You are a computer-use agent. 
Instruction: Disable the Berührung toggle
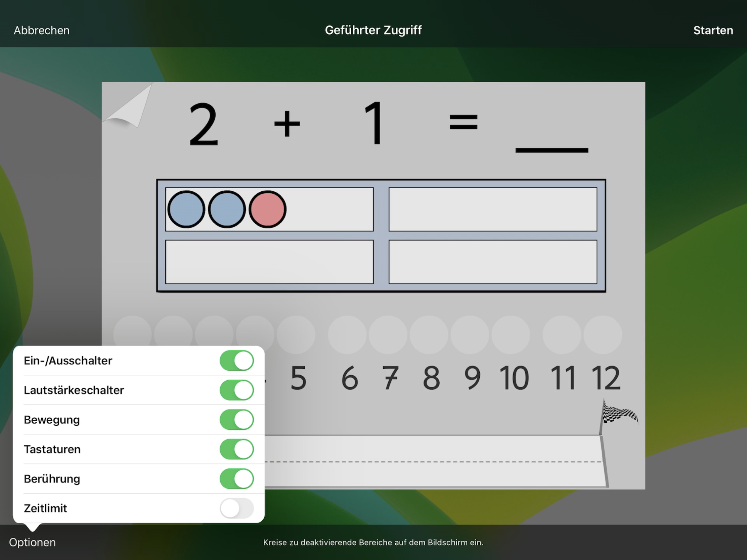236,479
